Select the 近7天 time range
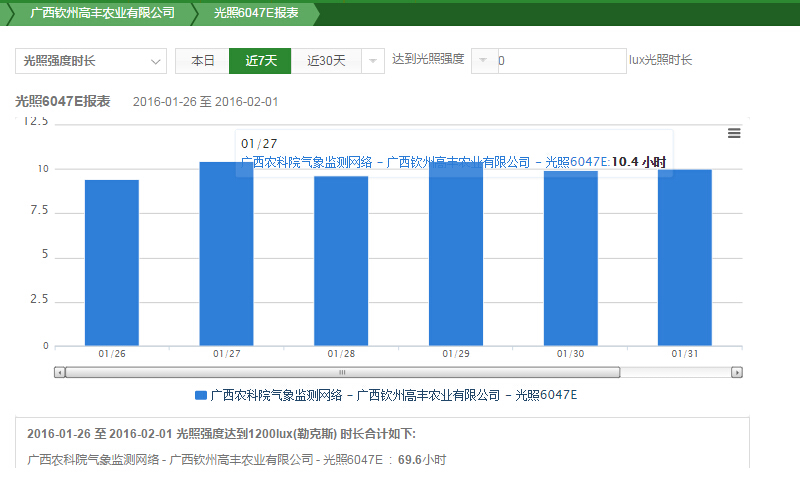Screen dimensions: 800x477 coord(260,61)
